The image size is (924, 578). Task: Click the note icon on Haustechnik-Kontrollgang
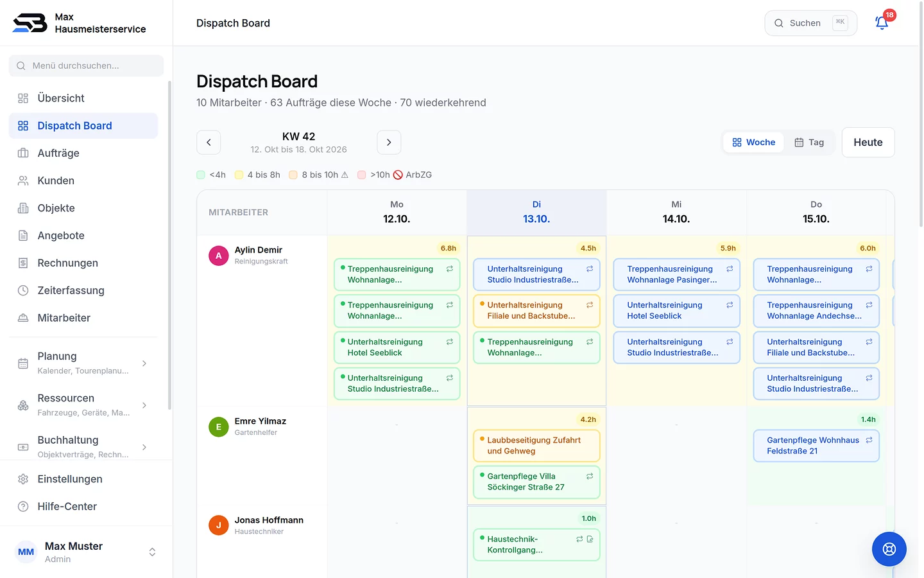pos(590,539)
